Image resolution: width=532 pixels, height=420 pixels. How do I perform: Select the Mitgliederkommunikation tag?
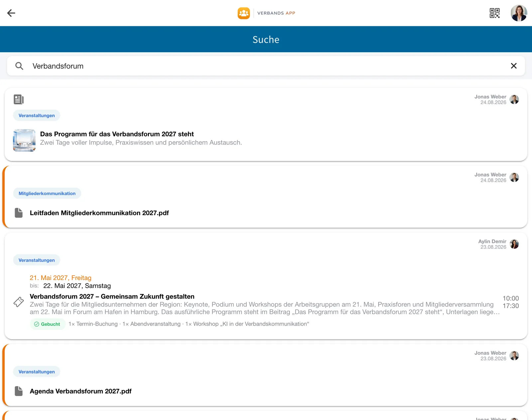47,193
